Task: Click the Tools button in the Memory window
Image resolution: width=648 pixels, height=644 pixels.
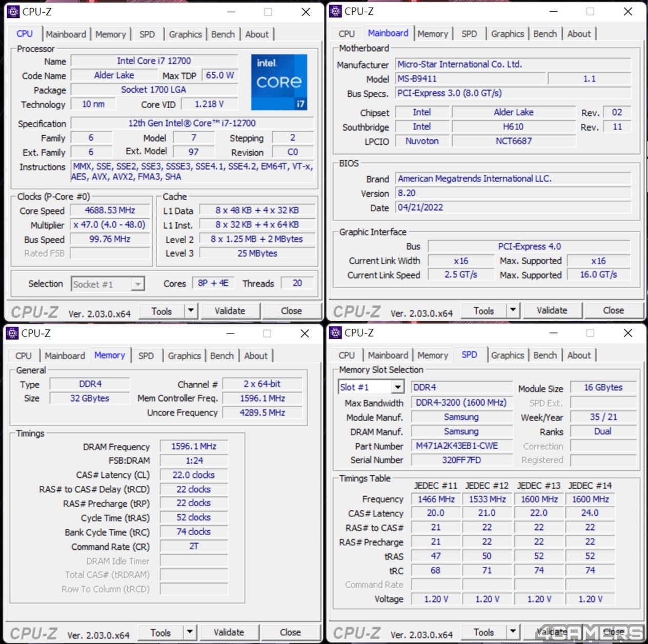Action: [x=160, y=633]
